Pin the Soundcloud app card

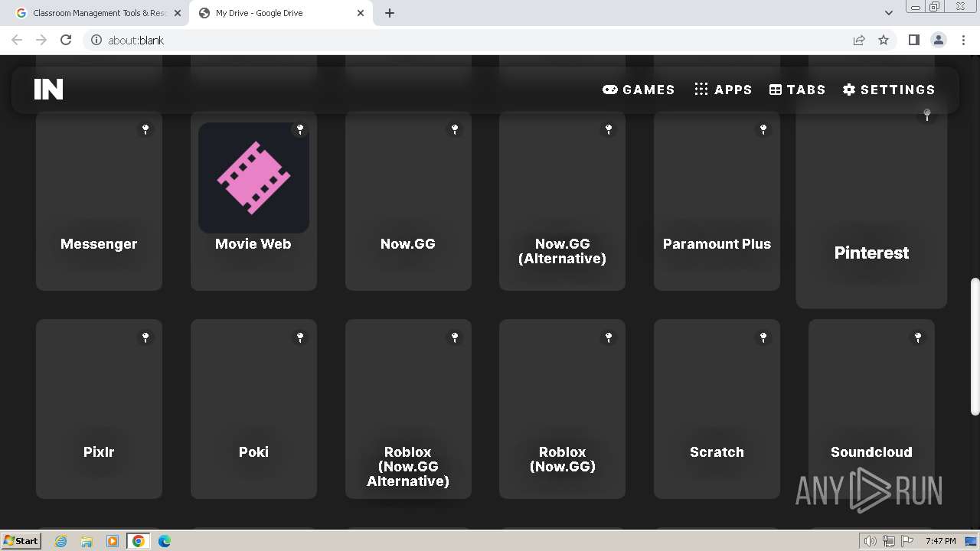click(x=918, y=337)
